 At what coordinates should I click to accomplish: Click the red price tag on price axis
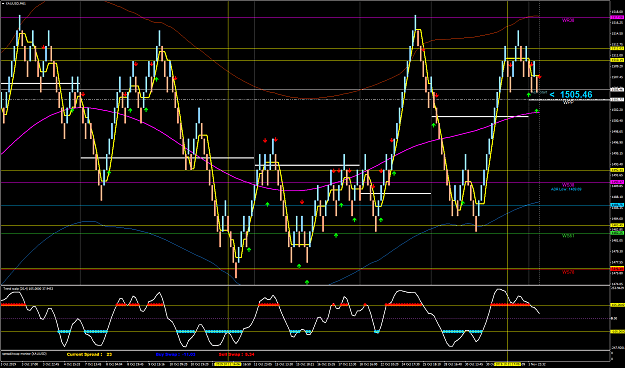(x=617, y=269)
